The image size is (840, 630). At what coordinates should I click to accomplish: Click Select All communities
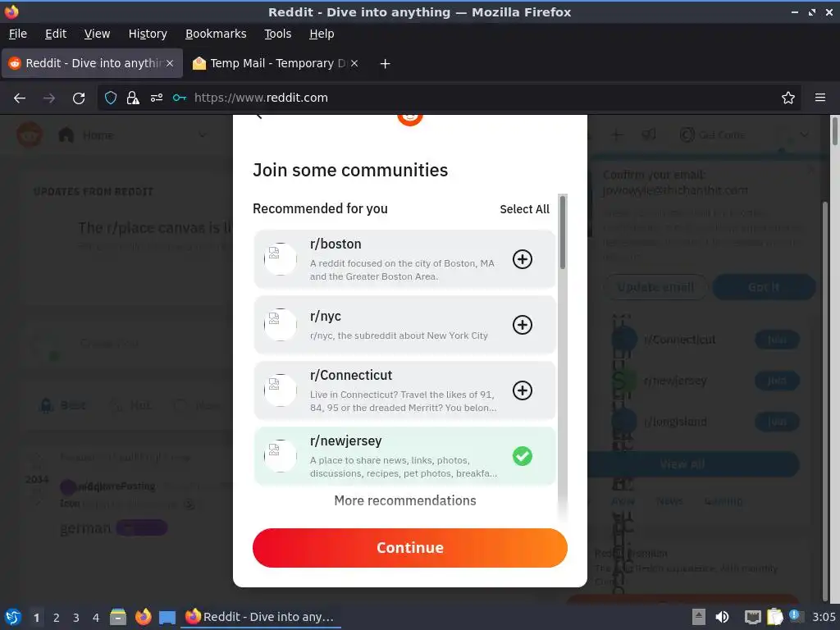coord(524,209)
